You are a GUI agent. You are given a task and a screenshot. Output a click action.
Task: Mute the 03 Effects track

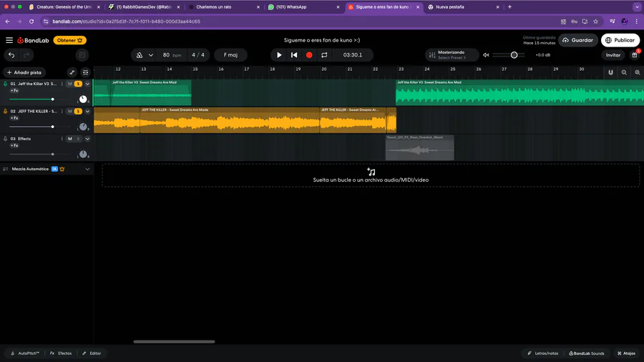tap(70, 139)
